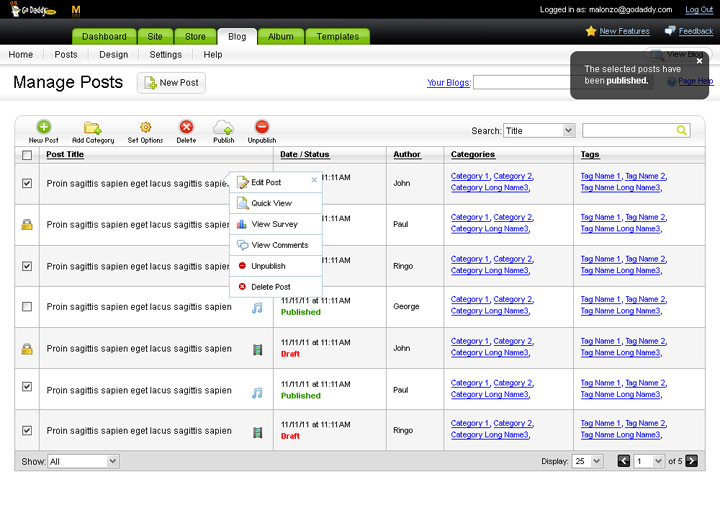Go to previous page arrow
The image size is (720, 526).
(624, 461)
